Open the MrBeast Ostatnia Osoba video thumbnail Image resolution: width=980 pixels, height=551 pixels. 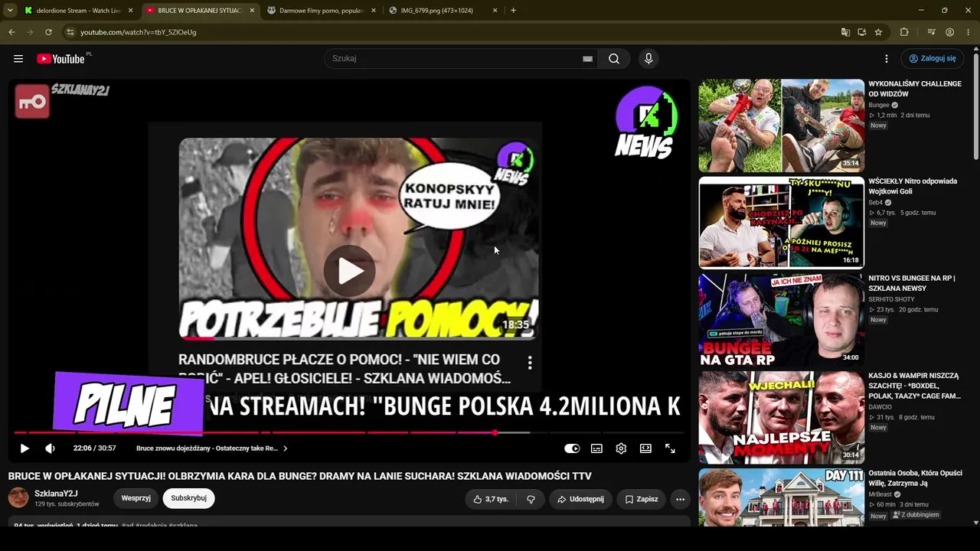click(x=782, y=497)
